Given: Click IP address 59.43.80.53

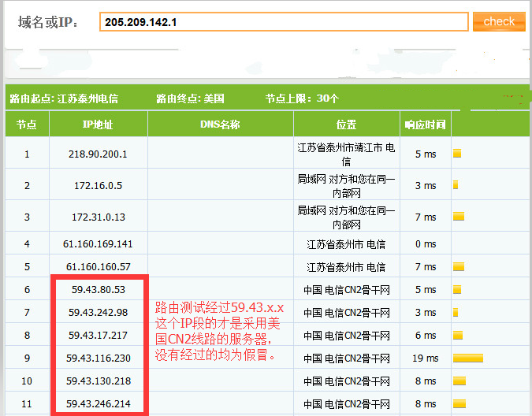Looking at the screenshot, I should point(97,289).
